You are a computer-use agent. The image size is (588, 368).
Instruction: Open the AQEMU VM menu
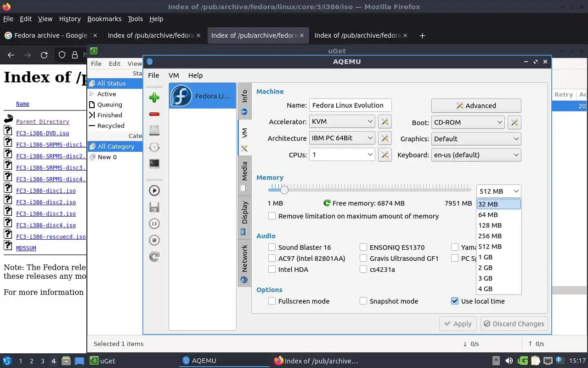point(174,75)
